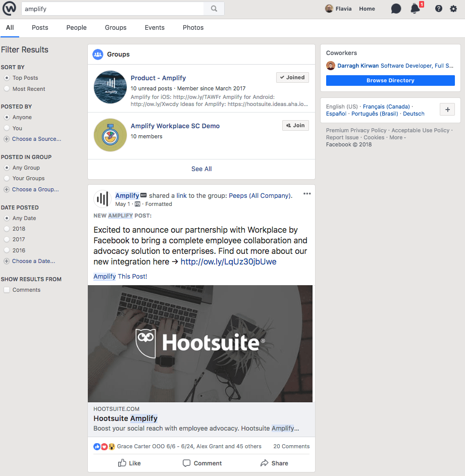Open the post reactions emoji summary

[x=104, y=446]
